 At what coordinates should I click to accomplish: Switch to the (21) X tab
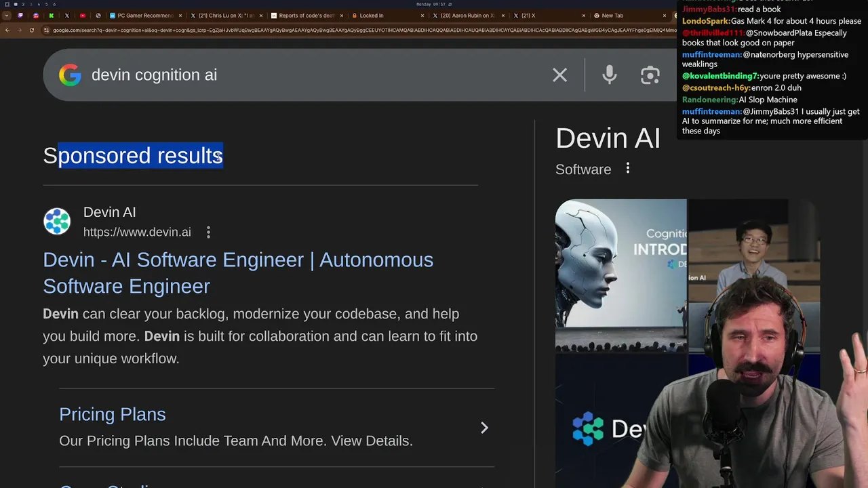coord(549,16)
